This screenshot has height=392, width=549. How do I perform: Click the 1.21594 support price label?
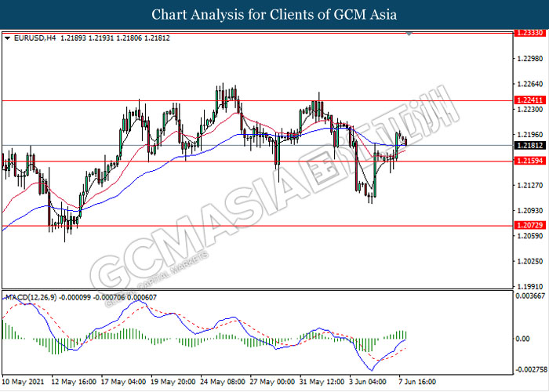pyautogui.click(x=529, y=161)
